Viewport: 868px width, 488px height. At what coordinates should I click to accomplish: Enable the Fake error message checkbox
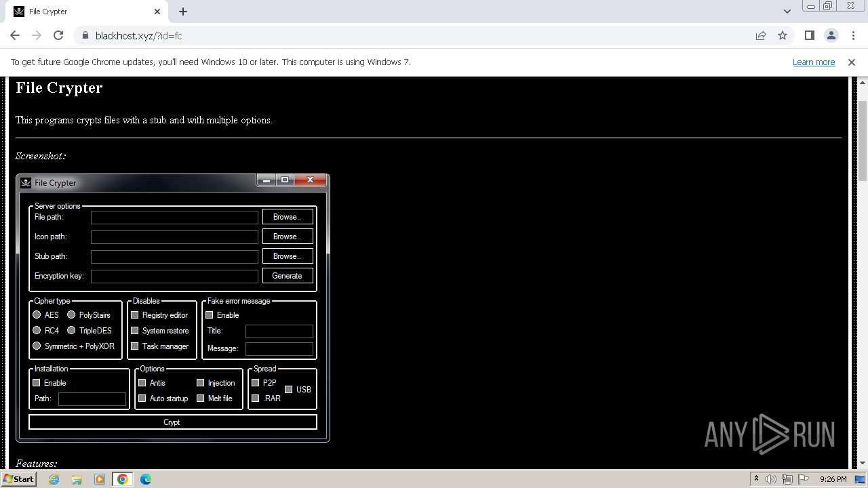[x=210, y=314]
